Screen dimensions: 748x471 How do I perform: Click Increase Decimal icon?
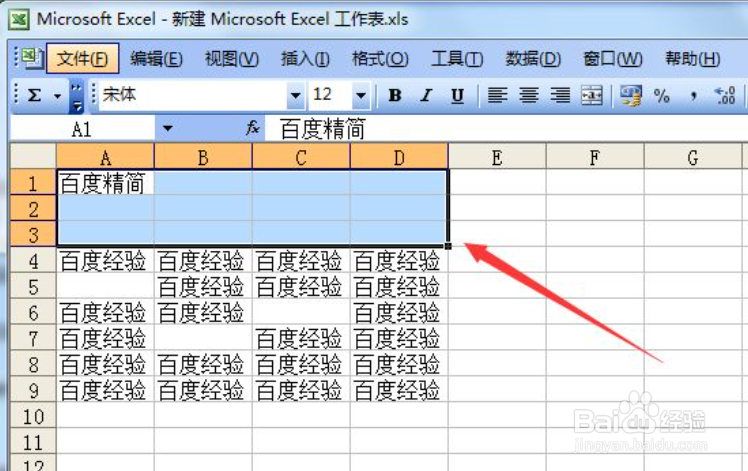coord(725,96)
